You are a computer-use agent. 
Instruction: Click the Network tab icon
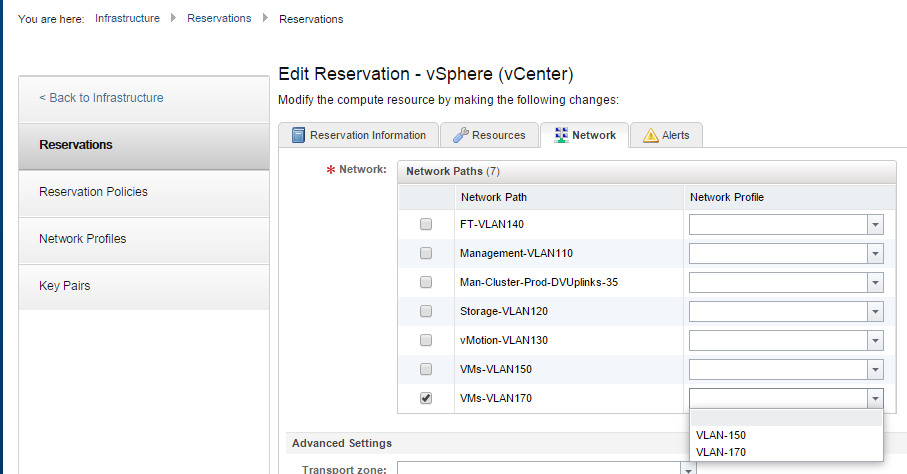point(560,135)
